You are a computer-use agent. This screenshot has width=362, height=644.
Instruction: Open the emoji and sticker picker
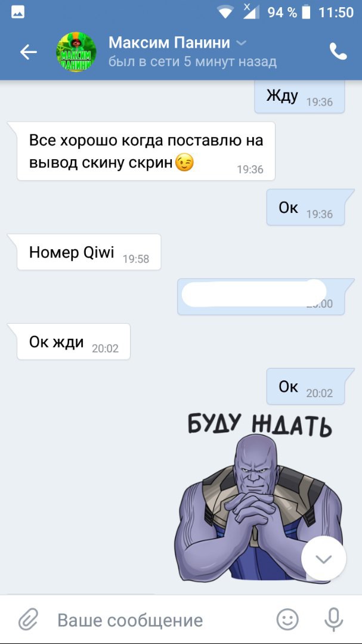(x=287, y=620)
